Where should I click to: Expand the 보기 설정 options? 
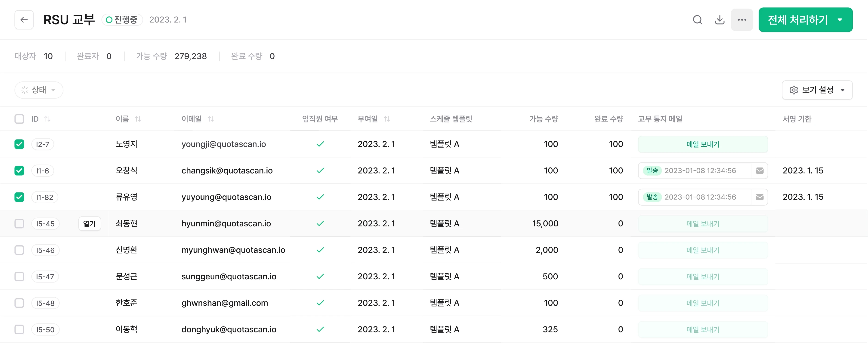tap(843, 90)
